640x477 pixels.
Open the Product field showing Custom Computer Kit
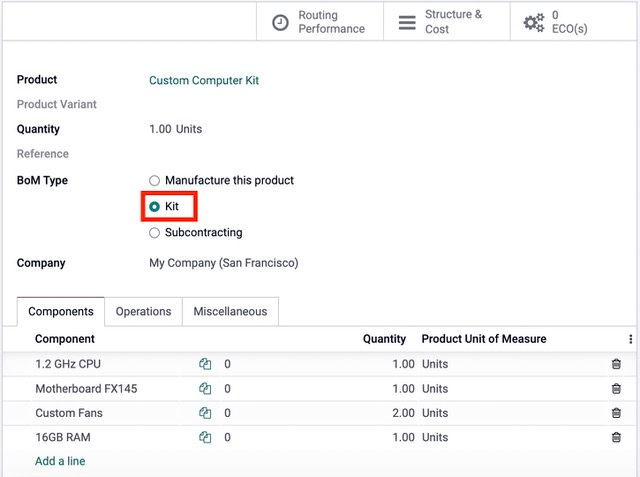click(x=204, y=80)
